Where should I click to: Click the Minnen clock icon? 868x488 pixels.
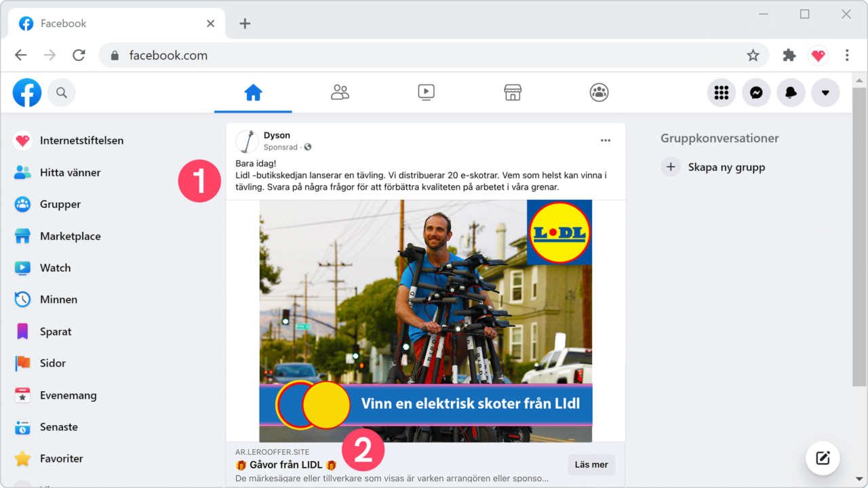[23, 300]
